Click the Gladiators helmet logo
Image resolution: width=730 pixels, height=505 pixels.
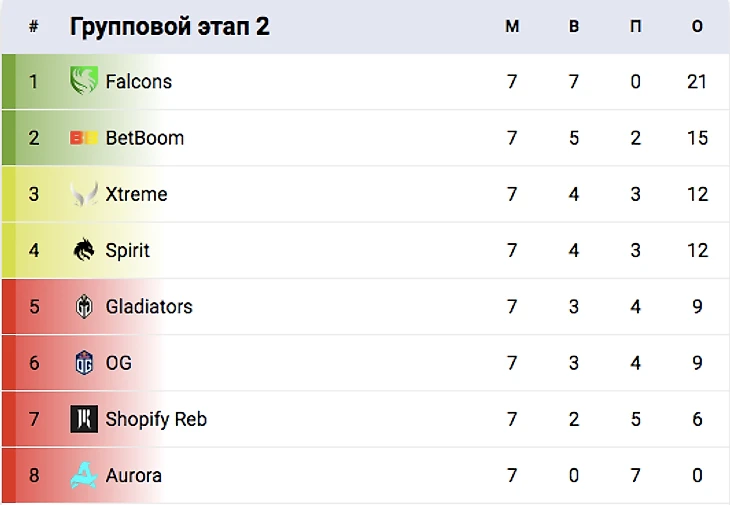84,306
